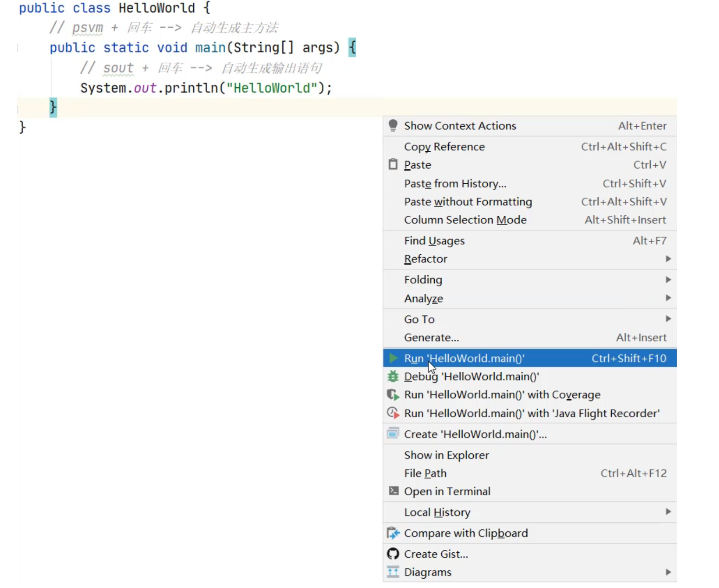
Task: Select Show in Explorer
Action: pos(529,455)
